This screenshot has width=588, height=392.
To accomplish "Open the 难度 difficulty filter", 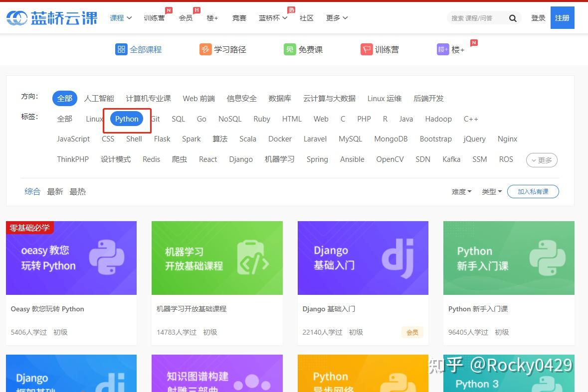I will click(461, 192).
